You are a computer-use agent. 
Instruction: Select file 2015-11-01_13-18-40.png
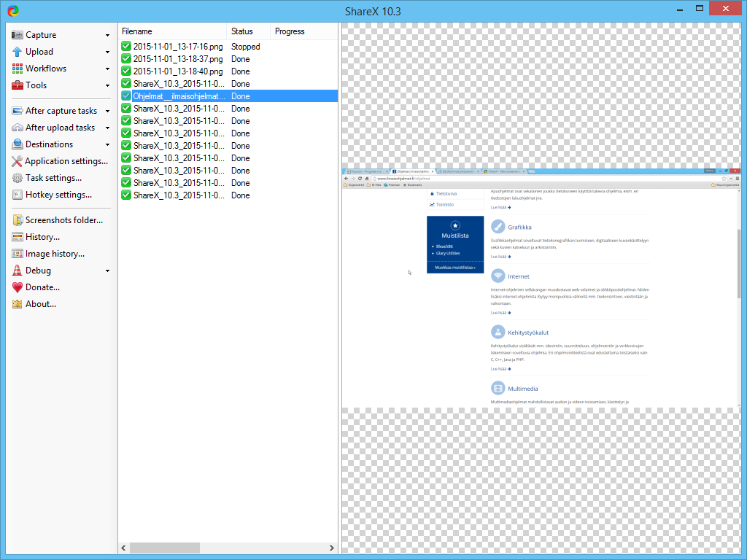(178, 71)
